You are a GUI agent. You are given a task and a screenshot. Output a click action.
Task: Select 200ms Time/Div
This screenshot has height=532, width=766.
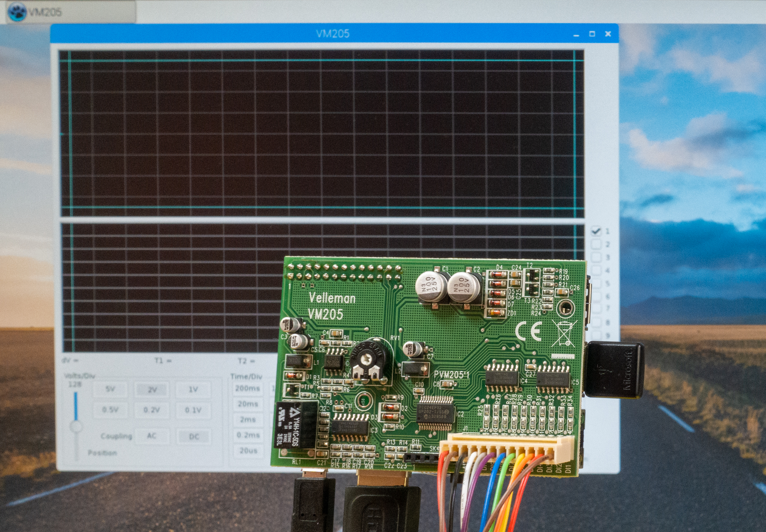(247, 388)
